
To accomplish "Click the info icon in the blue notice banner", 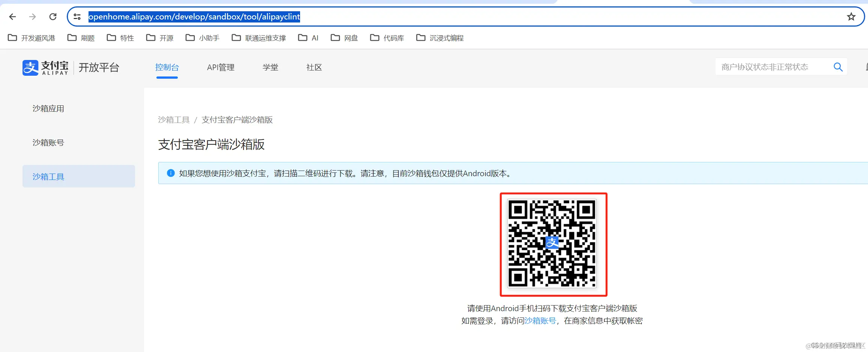I will pyautogui.click(x=171, y=173).
